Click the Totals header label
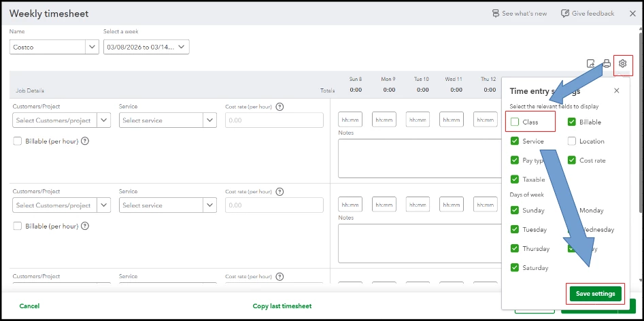The width and height of the screenshot is (644, 321). pos(327,90)
